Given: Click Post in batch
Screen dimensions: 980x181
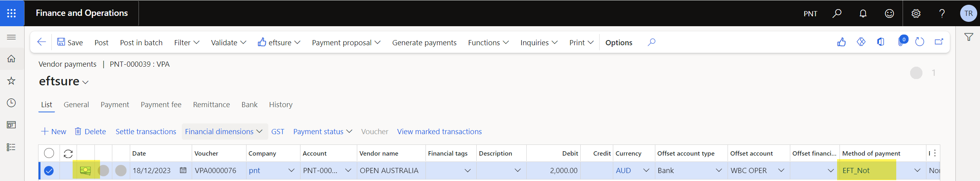Looking at the screenshot, I should point(141,42).
